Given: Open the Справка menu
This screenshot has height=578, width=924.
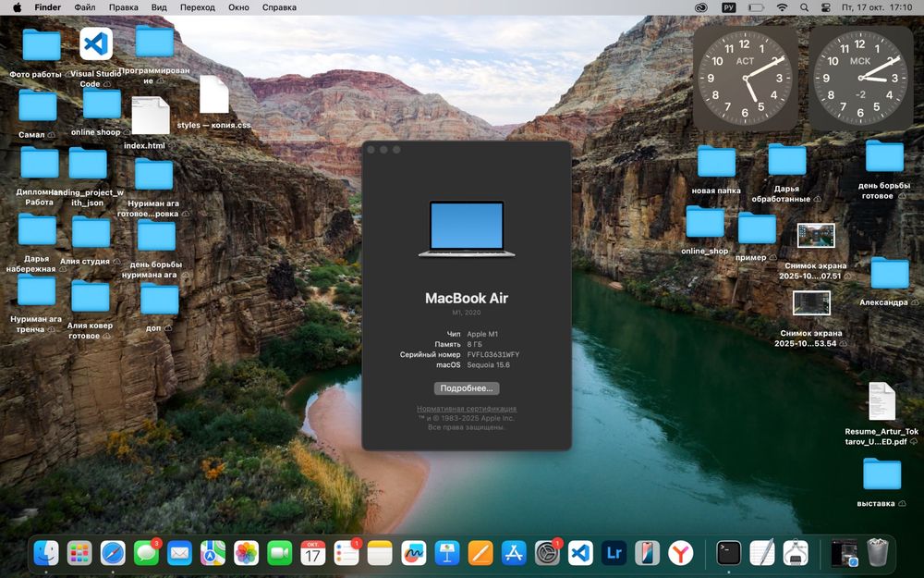Looking at the screenshot, I should [x=279, y=7].
